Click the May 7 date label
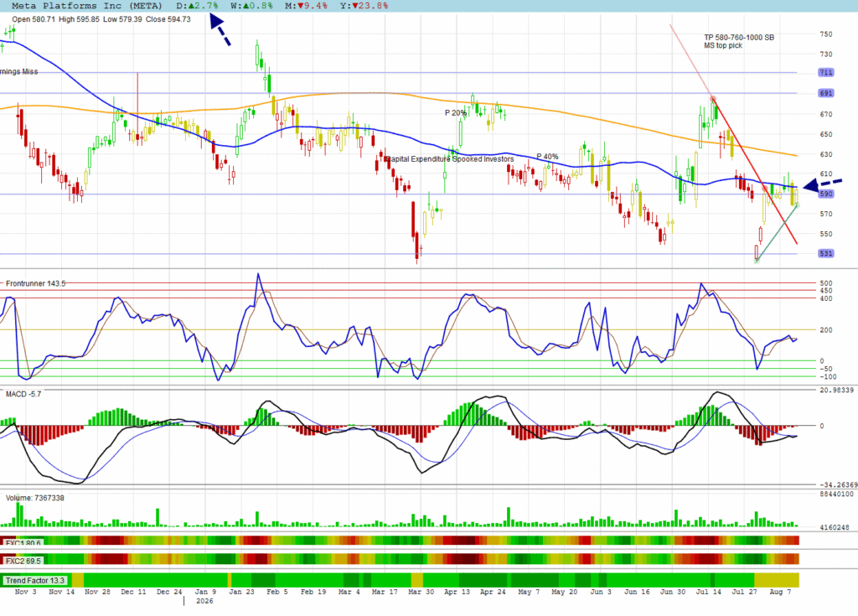The width and height of the screenshot is (858, 616). point(529,592)
